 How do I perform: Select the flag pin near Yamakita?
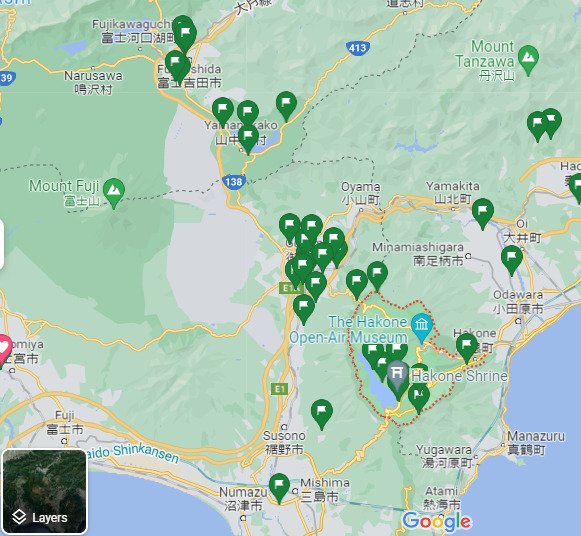click(x=482, y=214)
